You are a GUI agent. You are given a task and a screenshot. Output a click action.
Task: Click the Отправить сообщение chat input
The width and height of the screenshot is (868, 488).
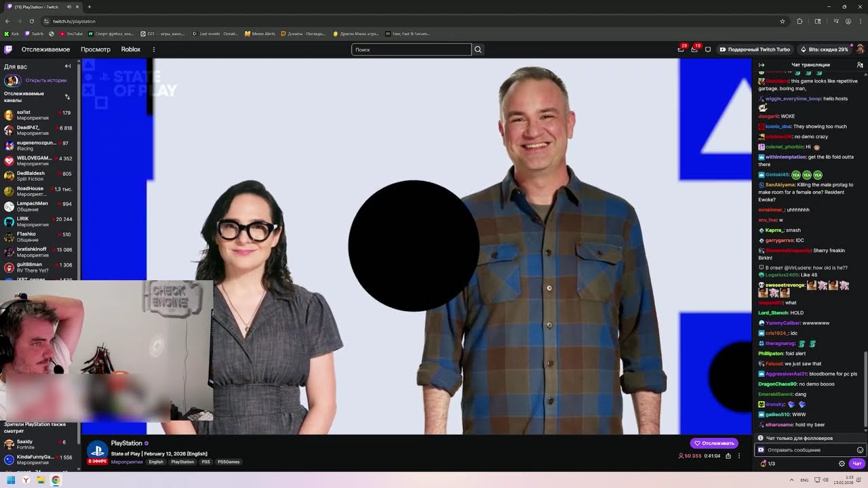click(810, 450)
